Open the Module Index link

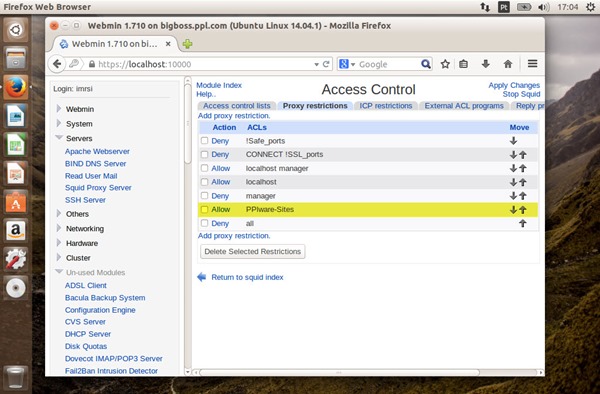coord(219,85)
